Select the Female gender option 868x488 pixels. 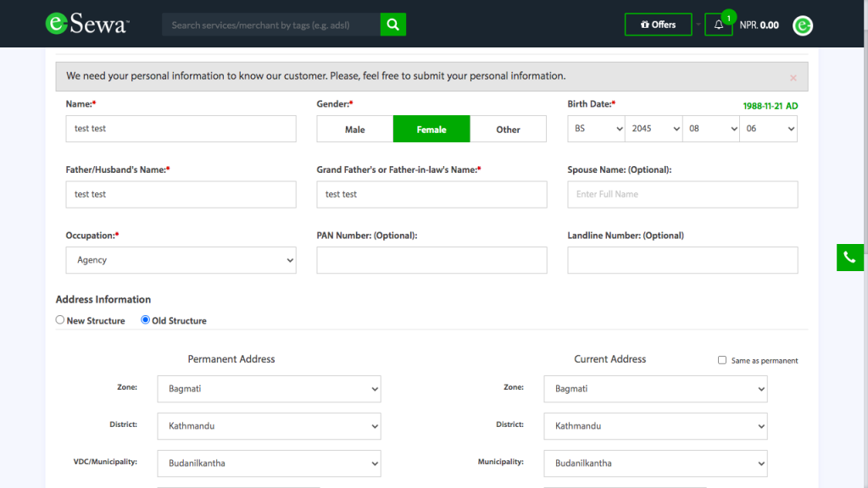click(x=431, y=129)
